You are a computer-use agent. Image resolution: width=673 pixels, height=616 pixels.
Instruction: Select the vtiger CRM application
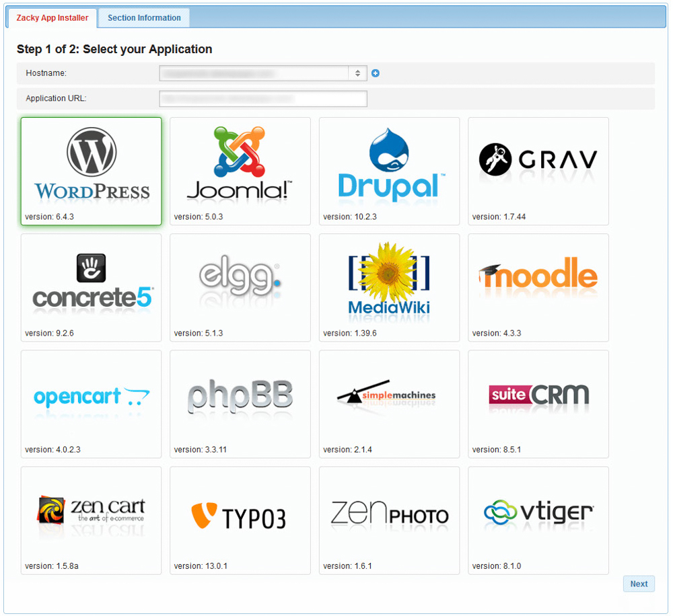coord(538,519)
